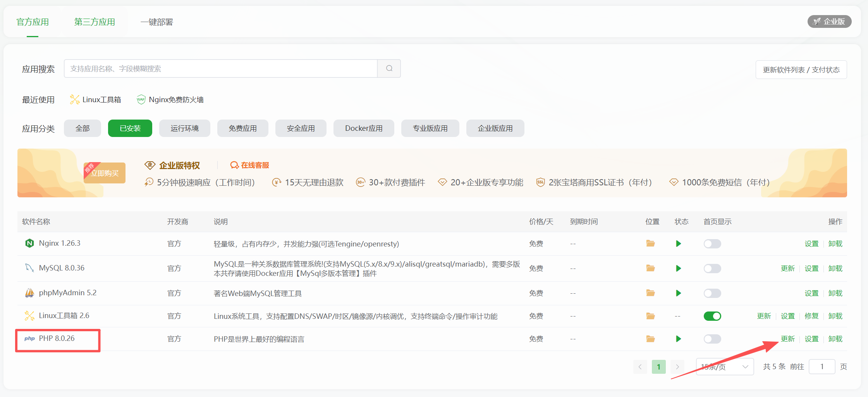This screenshot has height=397, width=868.
Task: Switch to the 一键部署 tab
Action: point(156,22)
